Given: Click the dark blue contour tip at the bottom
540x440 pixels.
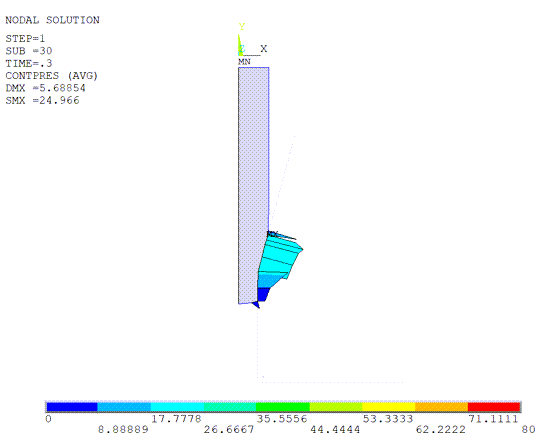Looking at the screenshot, I should [x=256, y=305].
